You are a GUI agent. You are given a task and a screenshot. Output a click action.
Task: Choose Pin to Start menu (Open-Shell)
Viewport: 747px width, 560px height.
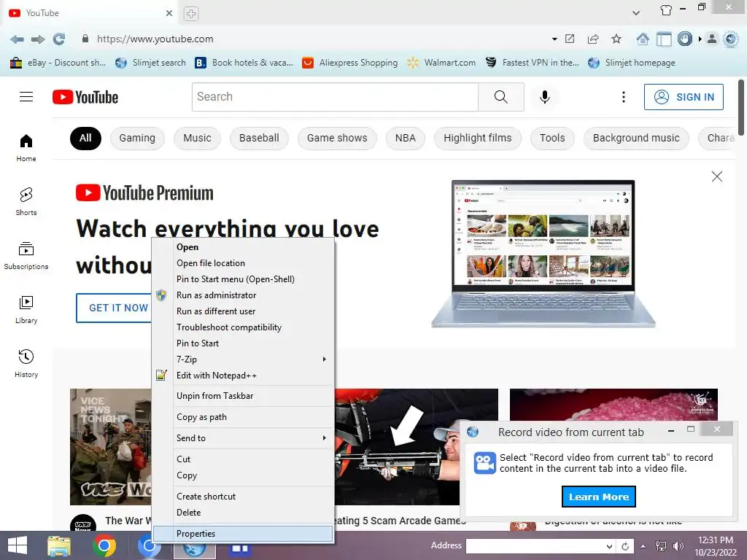(x=244, y=279)
